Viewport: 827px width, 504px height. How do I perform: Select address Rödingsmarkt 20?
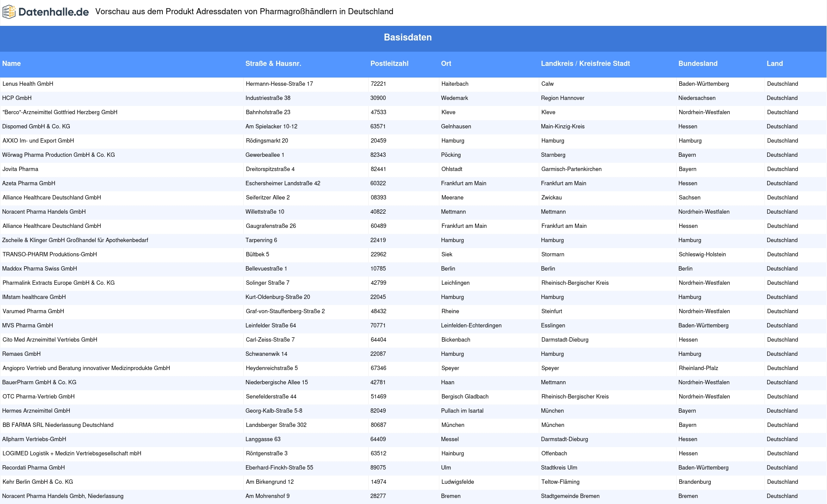[267, 140]
